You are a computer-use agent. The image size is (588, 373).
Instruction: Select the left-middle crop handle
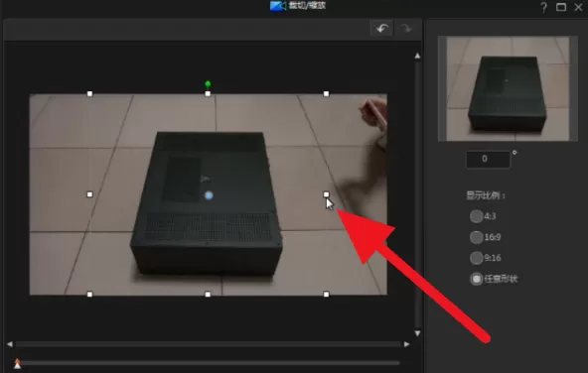point(89,194)
